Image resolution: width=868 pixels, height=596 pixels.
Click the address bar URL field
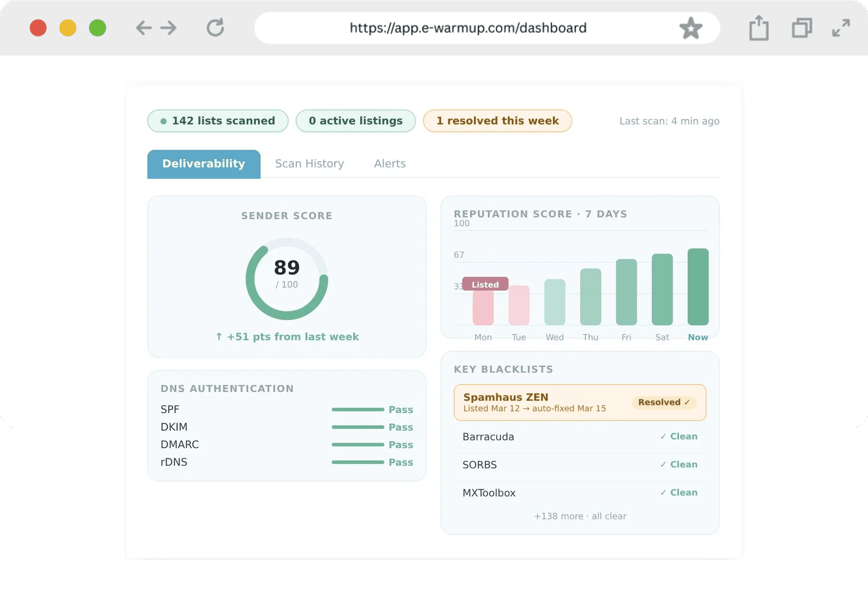click(x=487, y=28)
